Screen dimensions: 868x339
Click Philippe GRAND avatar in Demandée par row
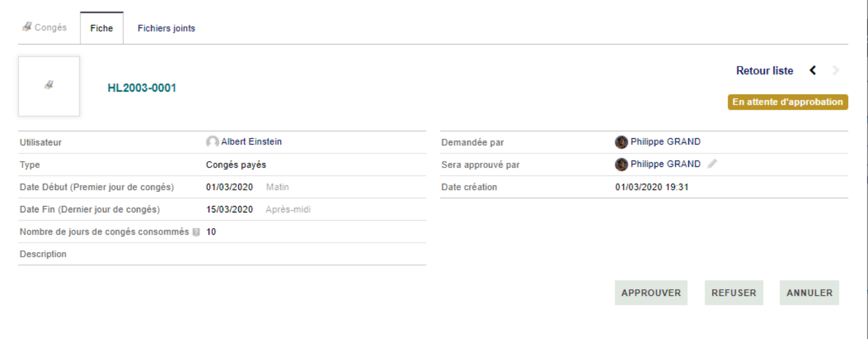(621, 142)
